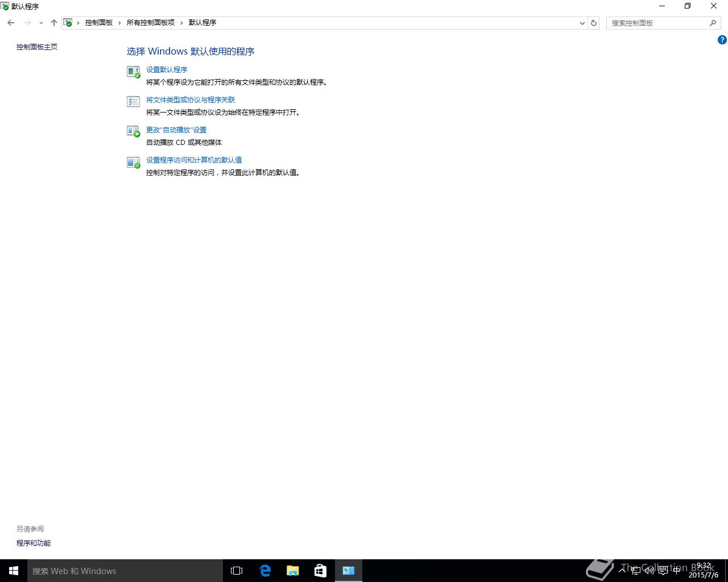
Task: Open the Windows Start button
Action: pyautogui.click(x=14, y=571)
